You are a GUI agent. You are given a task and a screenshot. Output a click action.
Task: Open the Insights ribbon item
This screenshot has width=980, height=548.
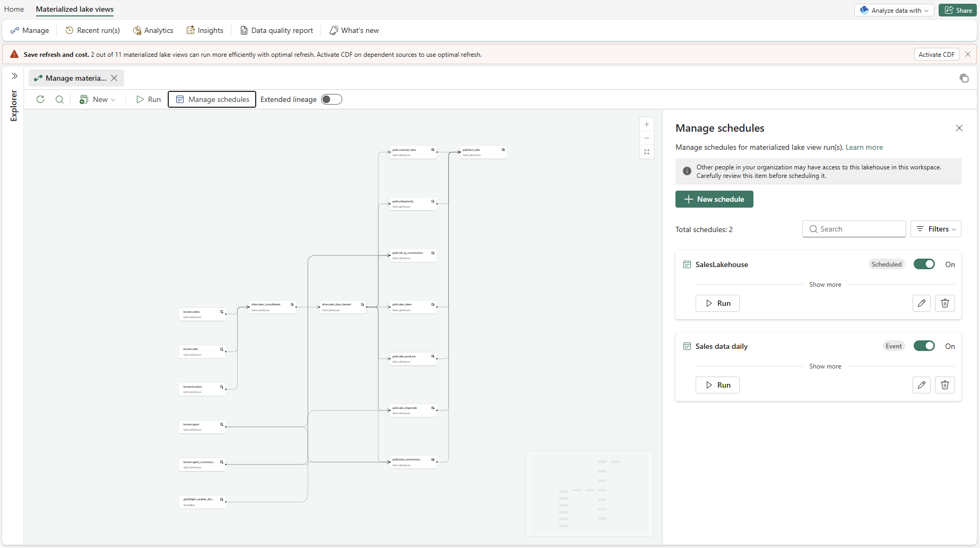(x=205, y=30)
